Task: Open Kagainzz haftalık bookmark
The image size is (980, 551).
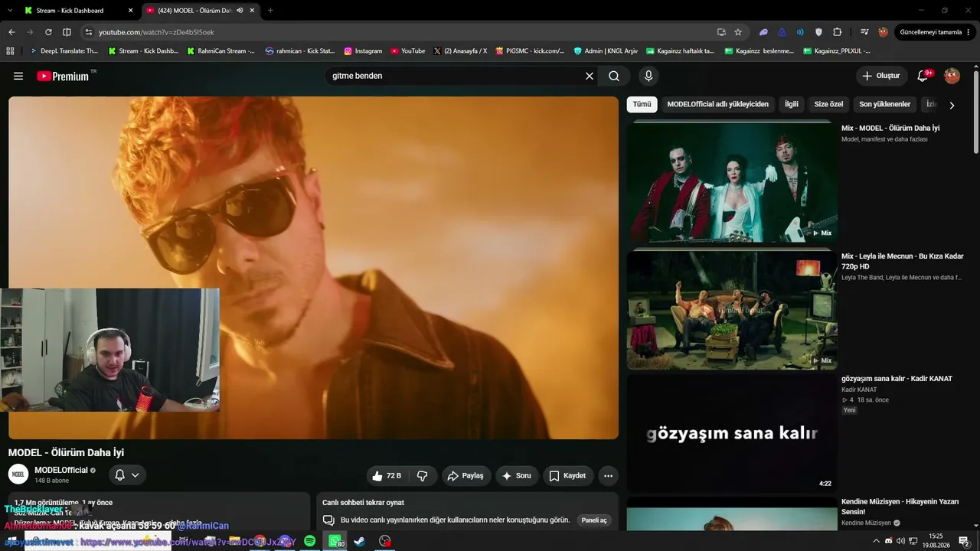Action: [x=680, y=51]
